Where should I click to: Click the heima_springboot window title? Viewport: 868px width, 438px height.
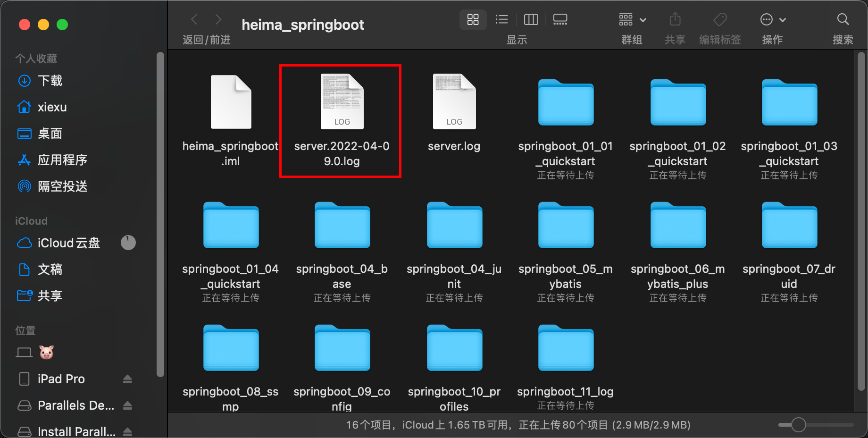[x=303, y=25]
